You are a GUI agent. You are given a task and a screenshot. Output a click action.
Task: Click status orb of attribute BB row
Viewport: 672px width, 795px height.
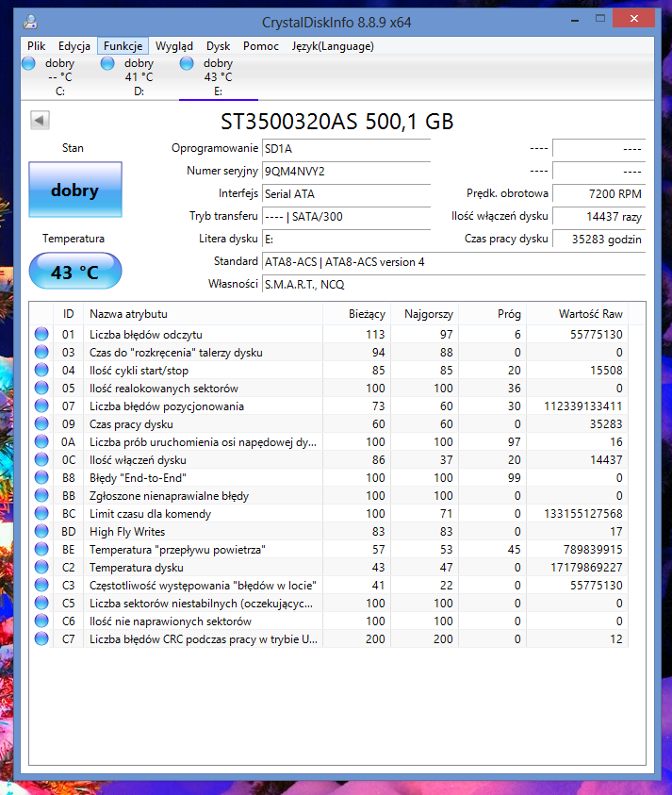[x=41, y=495]
